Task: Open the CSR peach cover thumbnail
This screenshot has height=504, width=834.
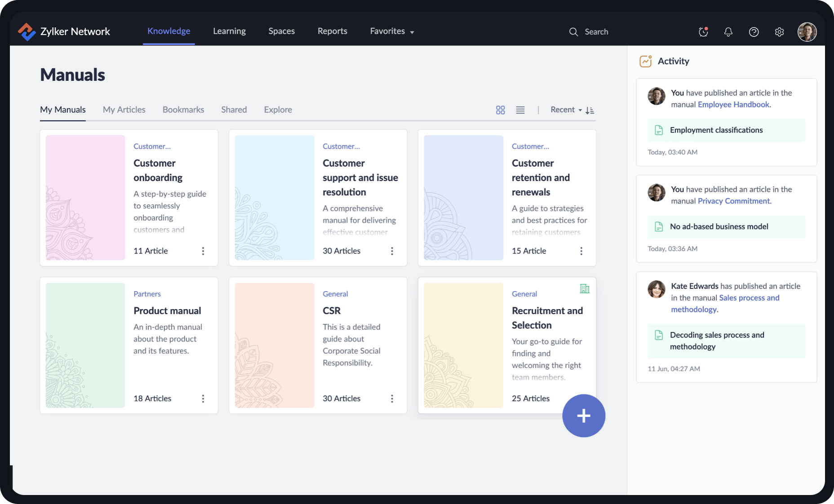Action: [275, 345]
